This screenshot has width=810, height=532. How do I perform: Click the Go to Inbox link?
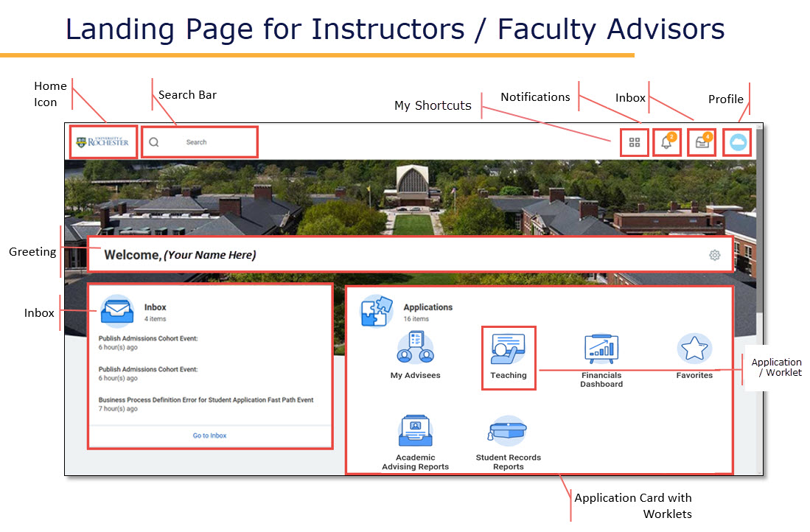[x=210, y=436]
